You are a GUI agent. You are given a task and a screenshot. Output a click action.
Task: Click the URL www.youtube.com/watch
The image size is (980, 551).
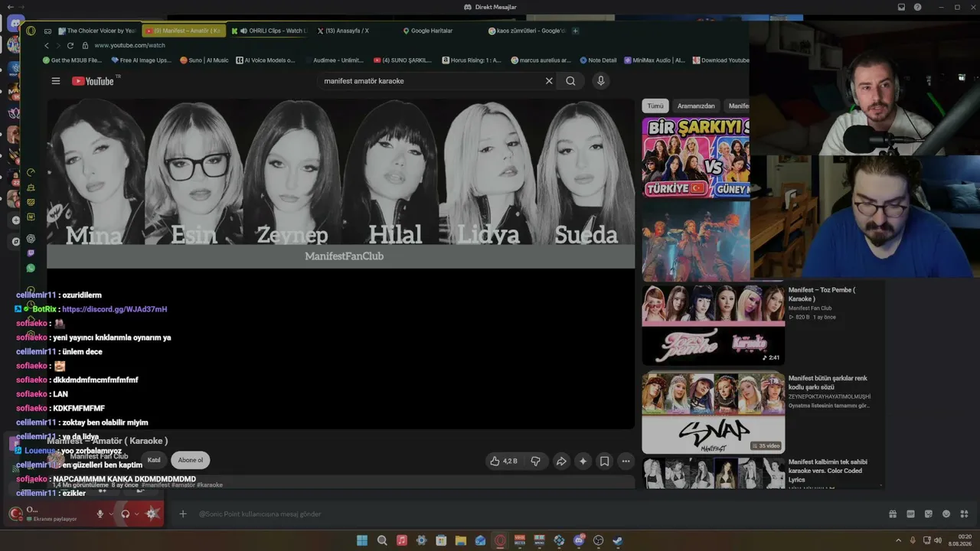[x=130, y=46]
